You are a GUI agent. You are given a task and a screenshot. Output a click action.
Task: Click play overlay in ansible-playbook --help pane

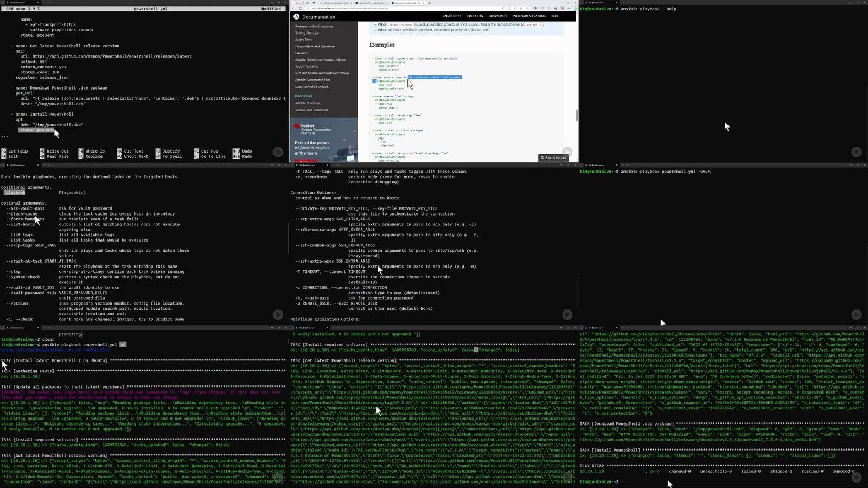click(857, 152)
